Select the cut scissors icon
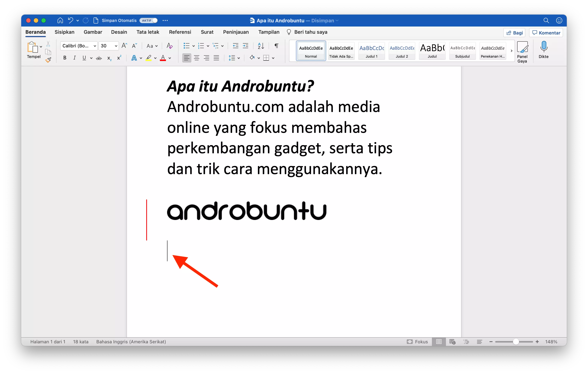Viewport: 588px width, 374px height. pyautogui.click(x=48, y=44)
